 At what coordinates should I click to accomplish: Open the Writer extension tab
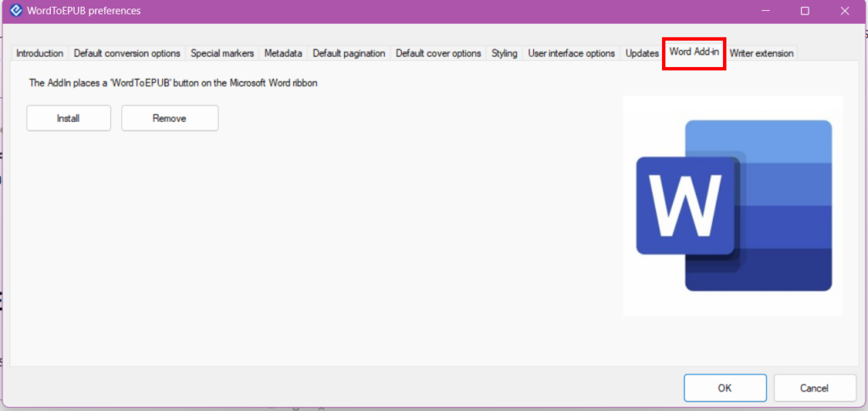coord(761,53)
